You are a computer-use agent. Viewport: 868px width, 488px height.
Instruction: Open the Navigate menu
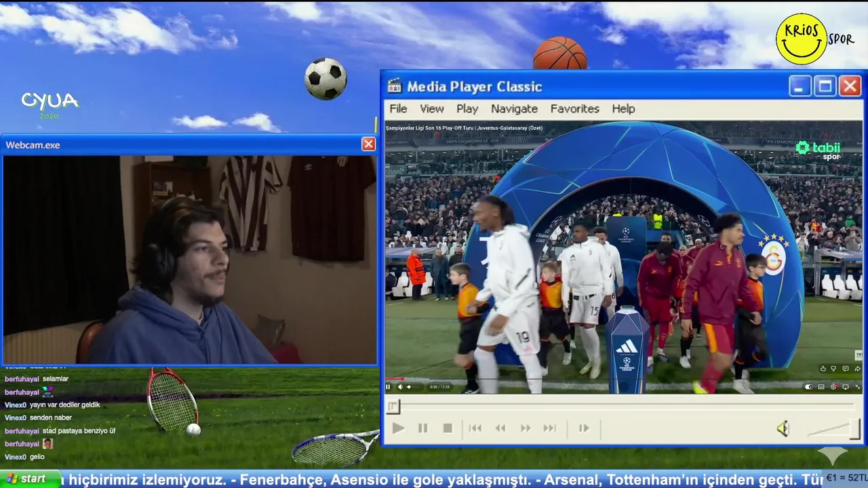(x=514, y=108)
